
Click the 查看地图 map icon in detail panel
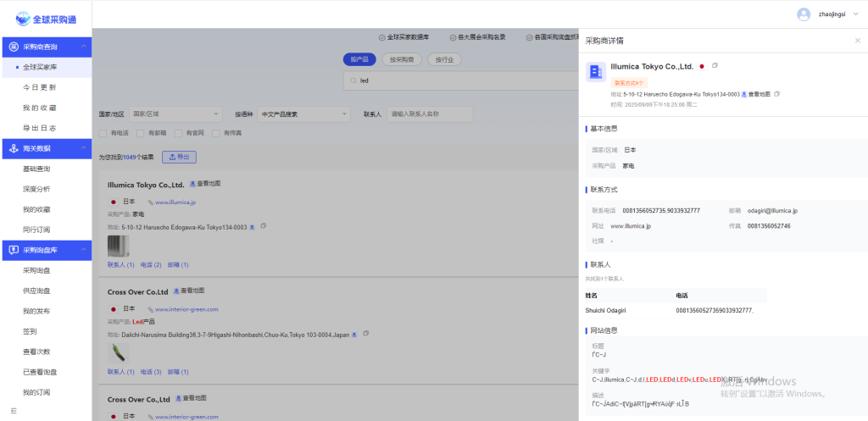coord(744,94)
